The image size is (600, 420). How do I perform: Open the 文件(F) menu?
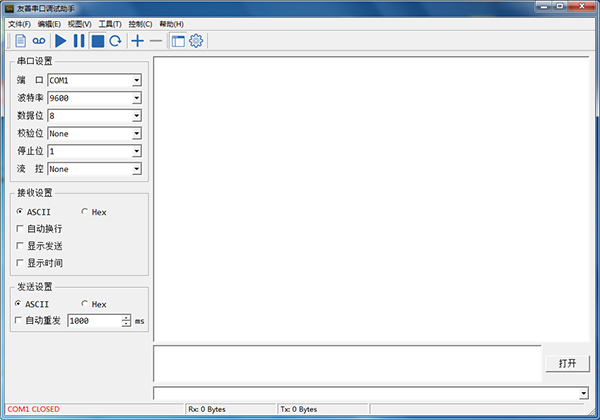click(x=20, y=23)
